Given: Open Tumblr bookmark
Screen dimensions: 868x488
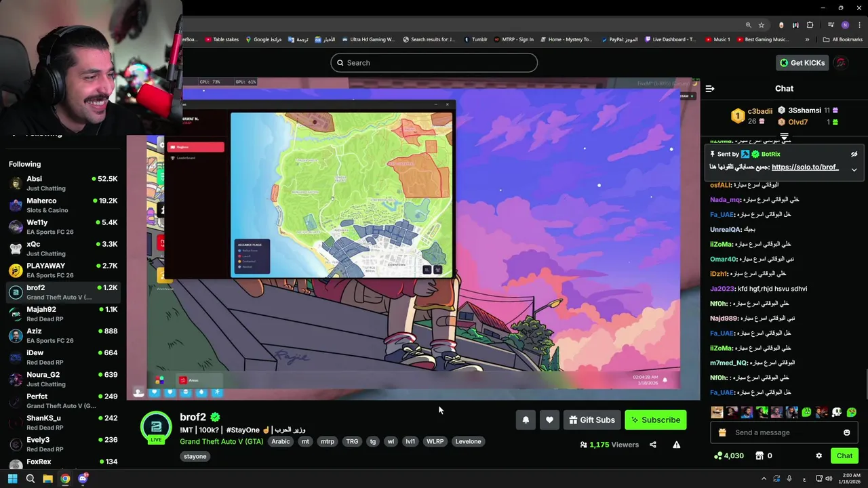Looking at the screenshot, I should point(475,39).
